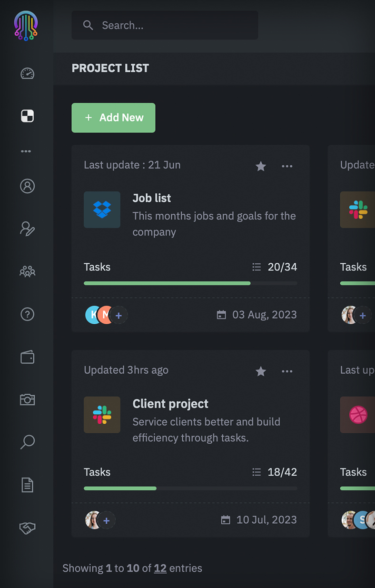Open the three-dot menu on Job list card
375x588 pixels.
point(287,166)
